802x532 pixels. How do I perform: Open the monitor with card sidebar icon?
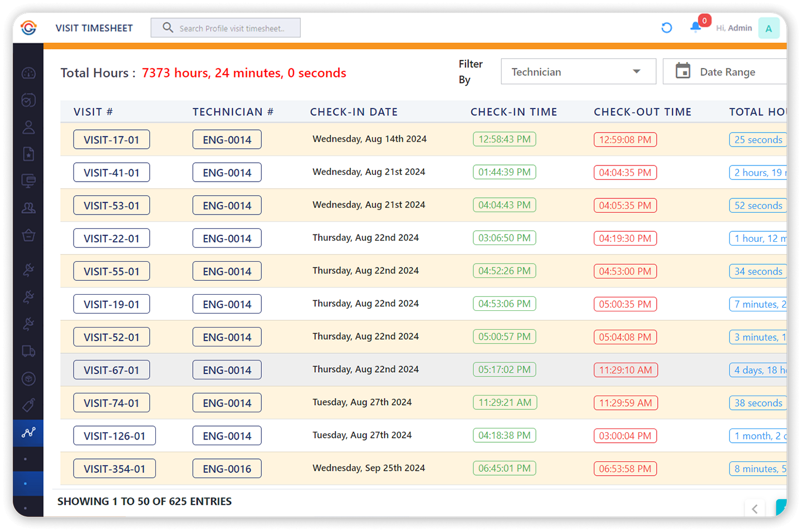(28, 180)
